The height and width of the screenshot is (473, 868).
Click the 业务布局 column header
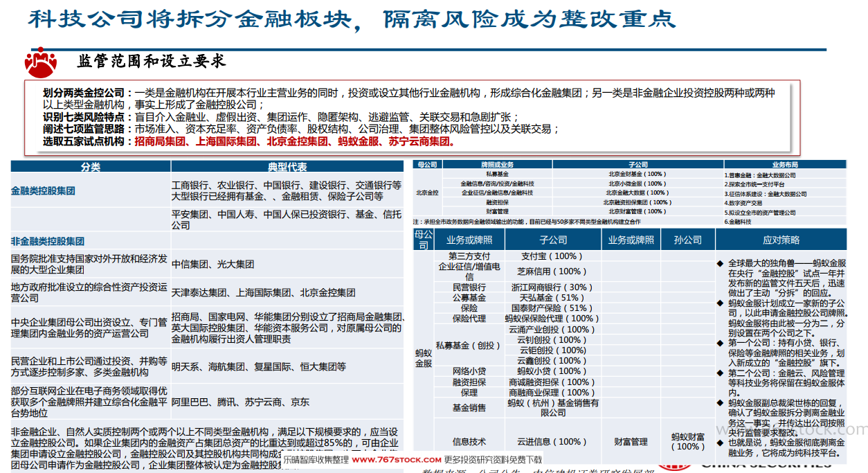(784, 165)
